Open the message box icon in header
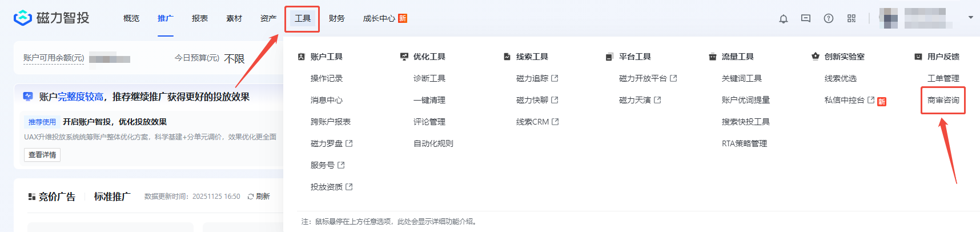The image size is (980, 232). [806, 18]
